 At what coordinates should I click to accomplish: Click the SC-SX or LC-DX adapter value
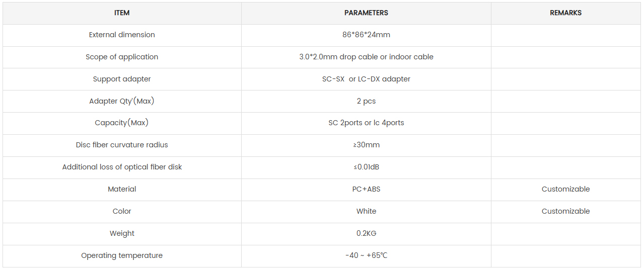coord(366,79)
